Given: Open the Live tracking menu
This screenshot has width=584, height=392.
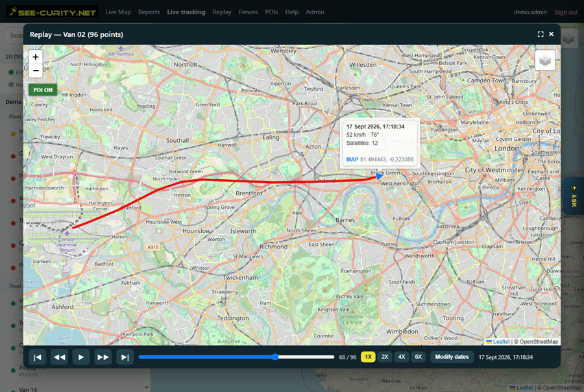Looking at the screenshot, I should 186,12.
